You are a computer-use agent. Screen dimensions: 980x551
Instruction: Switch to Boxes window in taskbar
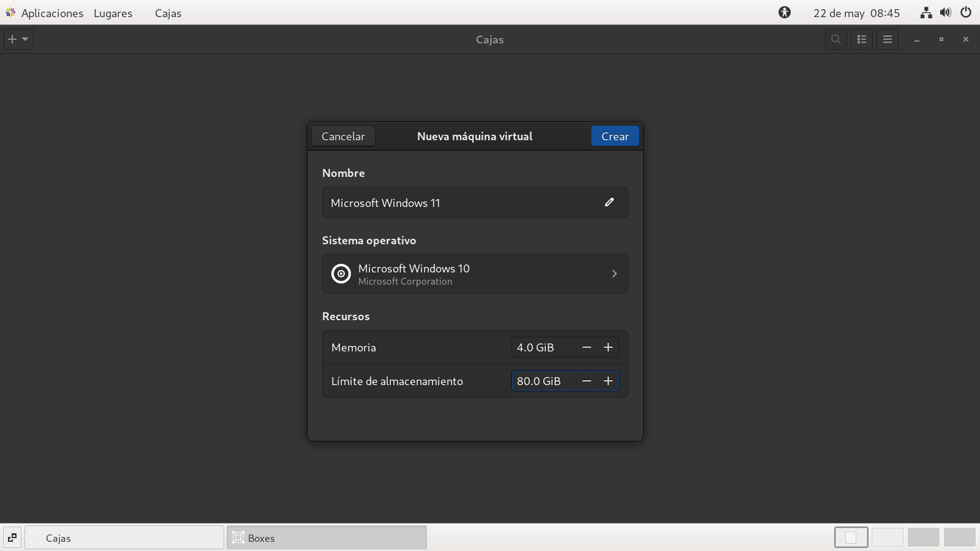(326, 538)
